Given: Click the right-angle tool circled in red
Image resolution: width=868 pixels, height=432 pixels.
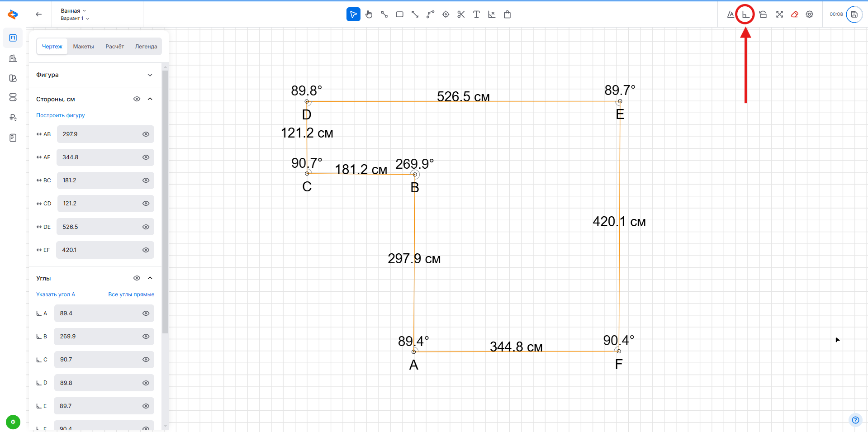Looking at the screenshot, I should (x=745, y=14).
